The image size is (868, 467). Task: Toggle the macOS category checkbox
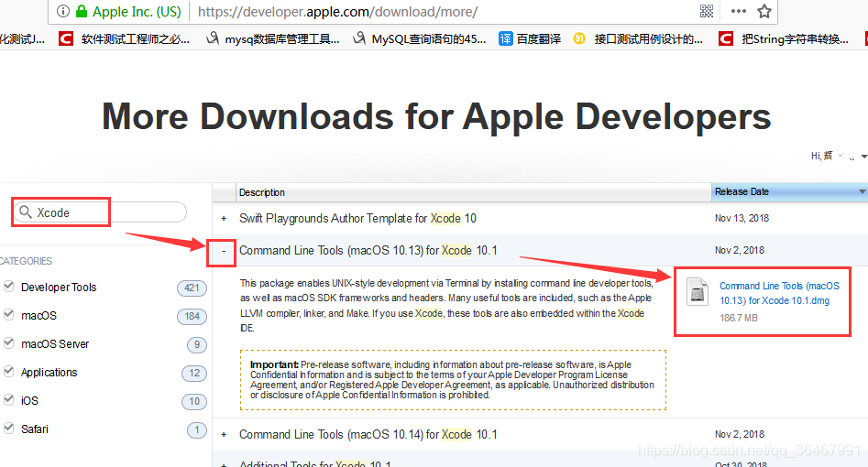click(9, 314)
